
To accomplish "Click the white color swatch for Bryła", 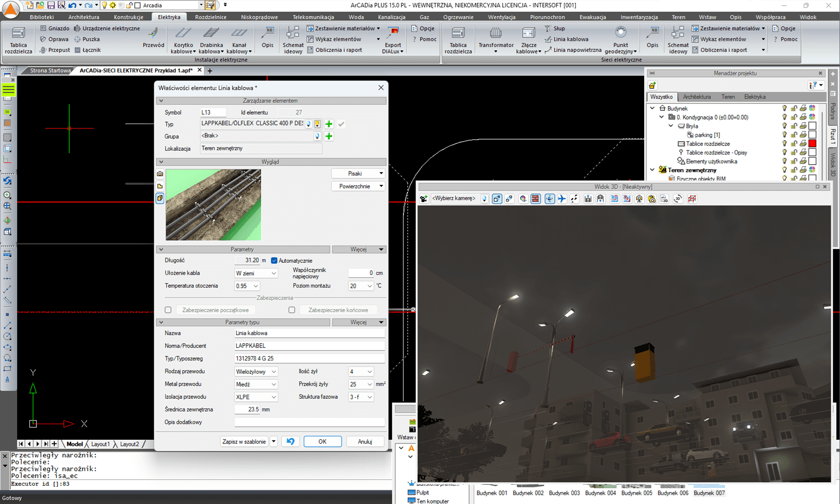I will point(812,126).
